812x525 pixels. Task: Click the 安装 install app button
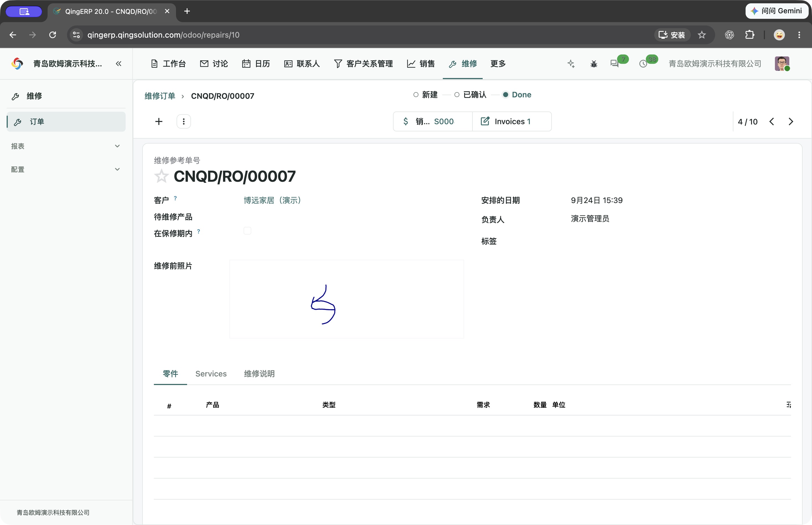click(672, 35)
